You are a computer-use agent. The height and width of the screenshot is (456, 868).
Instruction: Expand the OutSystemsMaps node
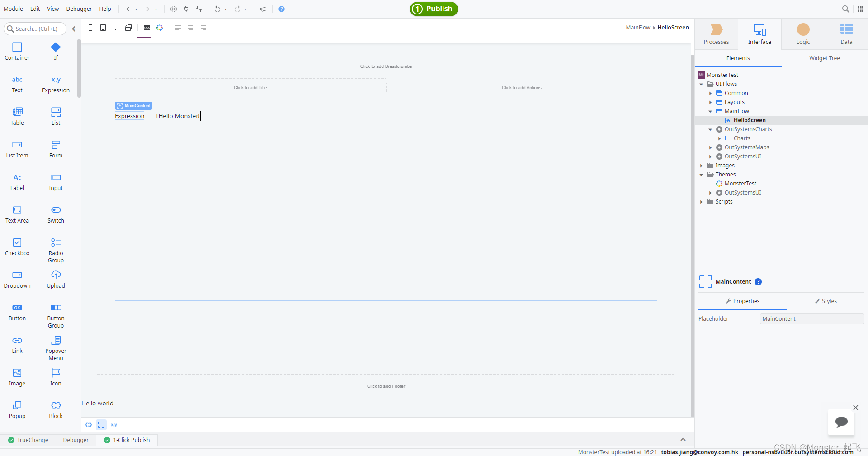click(710, 147)
